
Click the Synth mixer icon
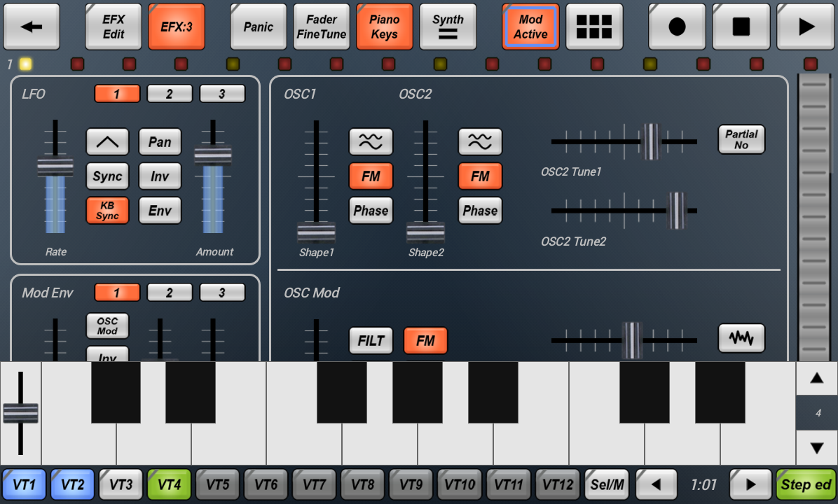[448, 26]
